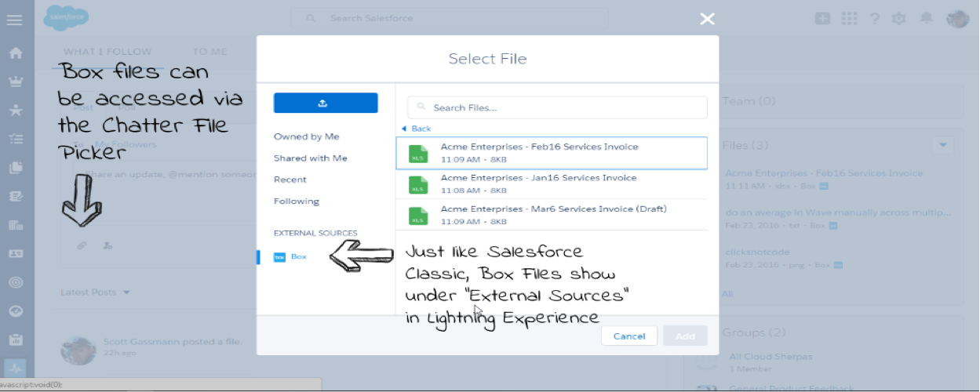The height and width of the screenshot is (392, 980).
Task: Click the help question mark icon
Action: point(873,18)
